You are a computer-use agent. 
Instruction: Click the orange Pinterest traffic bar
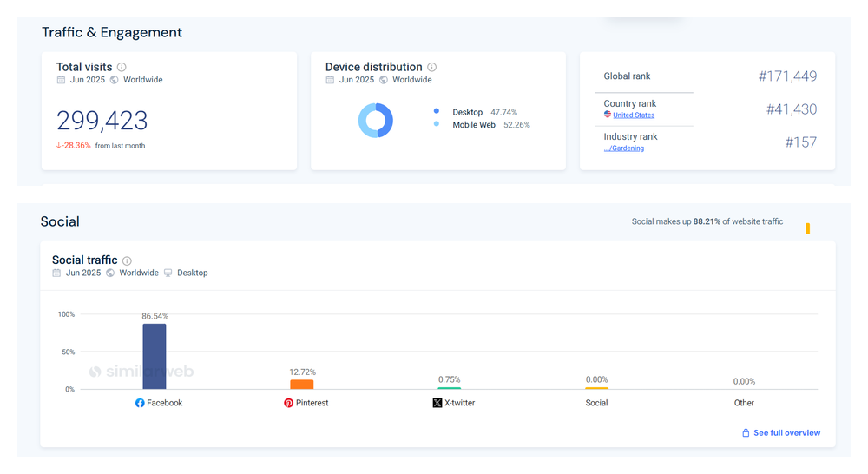(x=302, y=384)
